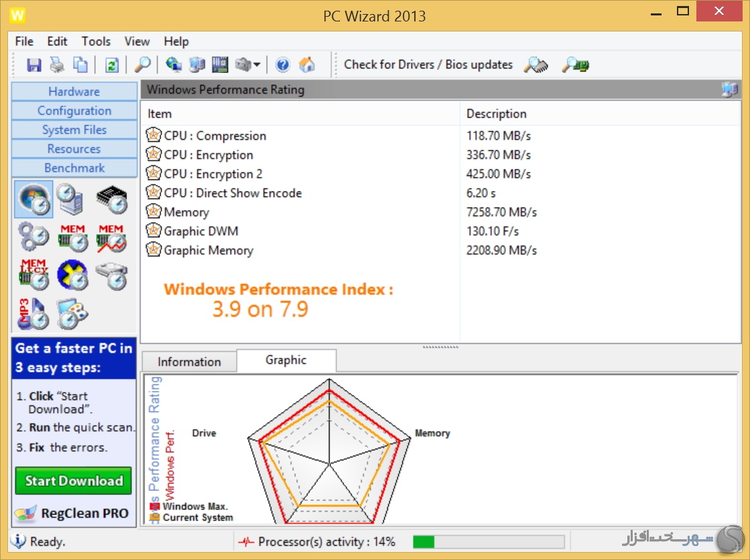Select the Windows Performance Rating benchmark icon
The height and width of the screenshot is (560, 750).
[x=34, y=200]
